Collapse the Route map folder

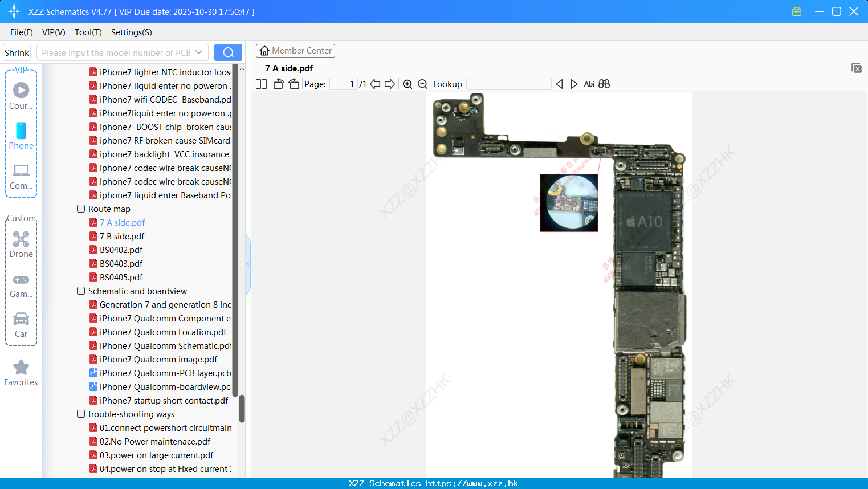click(x=81, y=209)
